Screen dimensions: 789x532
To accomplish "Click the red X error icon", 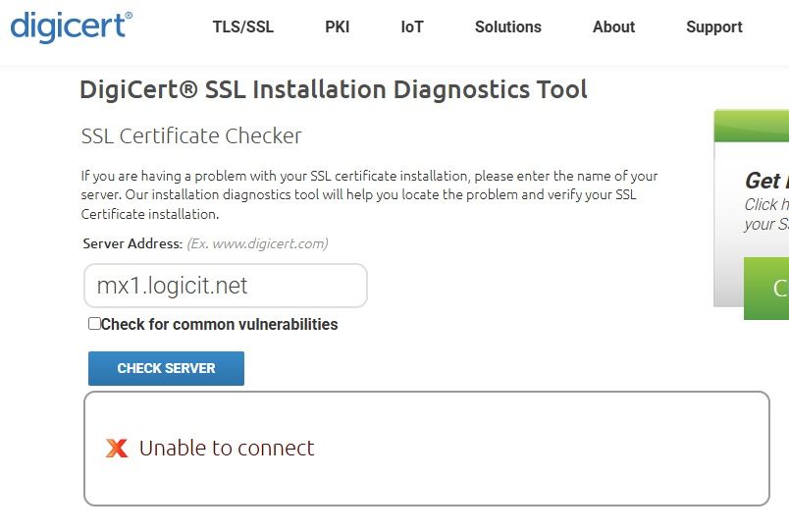I will [117, 449].
